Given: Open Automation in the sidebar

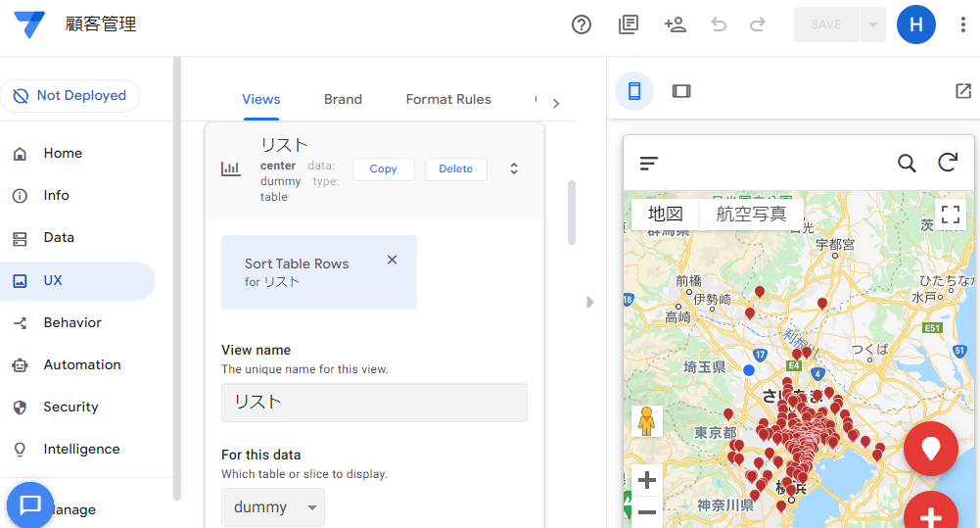Looking at the screenshot, I should point(77,364).
